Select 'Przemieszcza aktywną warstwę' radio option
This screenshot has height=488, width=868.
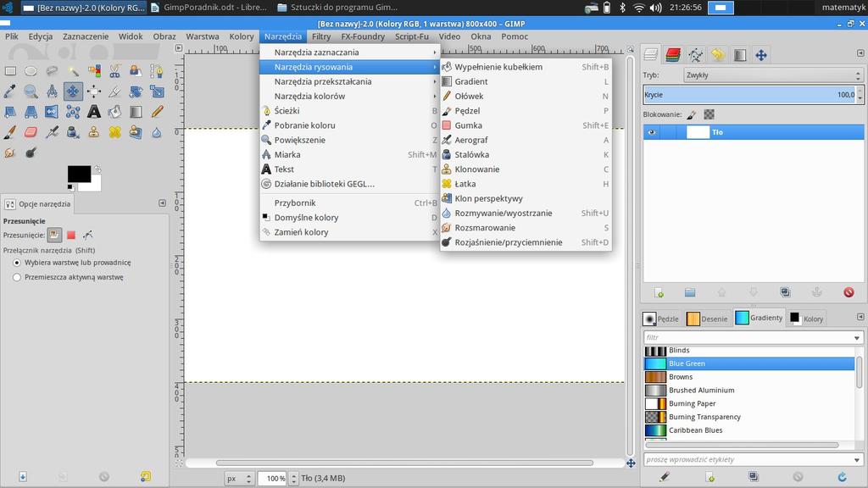(17, 277)
